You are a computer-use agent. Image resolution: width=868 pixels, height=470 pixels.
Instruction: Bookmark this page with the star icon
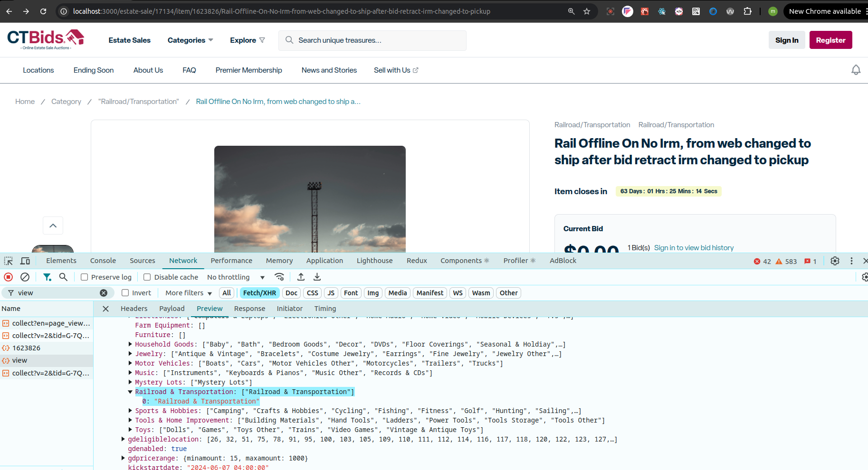tap(587, 11)
